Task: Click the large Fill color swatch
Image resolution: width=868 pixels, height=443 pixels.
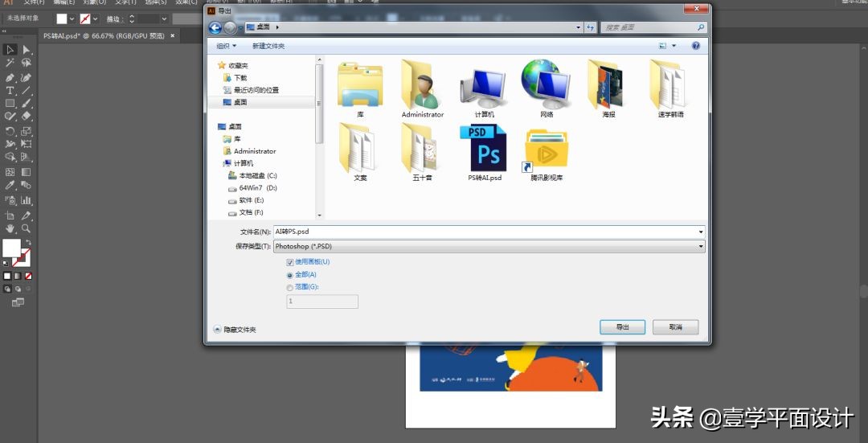Action: pos(11,248)
